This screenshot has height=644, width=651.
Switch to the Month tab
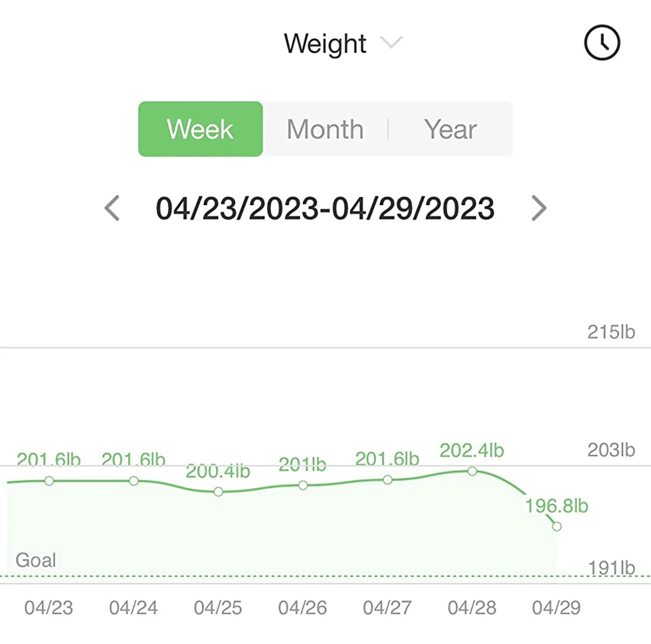[325, 129]
